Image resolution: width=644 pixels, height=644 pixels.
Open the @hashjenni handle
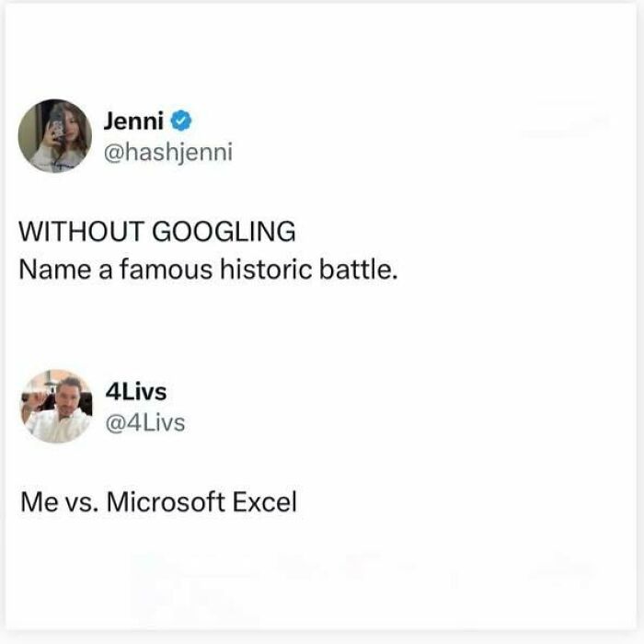[x=168, y=153]
